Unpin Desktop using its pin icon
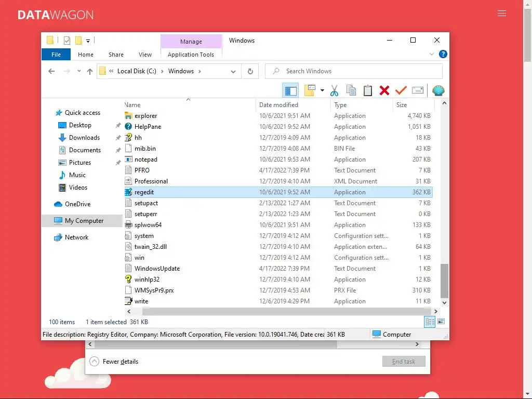The width and height of the screenshot is (532, 399). tap(118, 126)
